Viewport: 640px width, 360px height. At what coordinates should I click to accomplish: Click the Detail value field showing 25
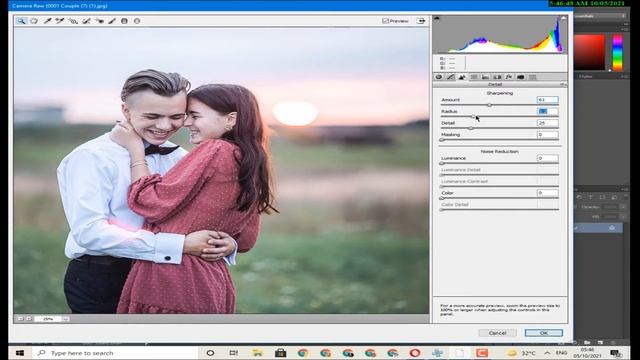(547, 123)
